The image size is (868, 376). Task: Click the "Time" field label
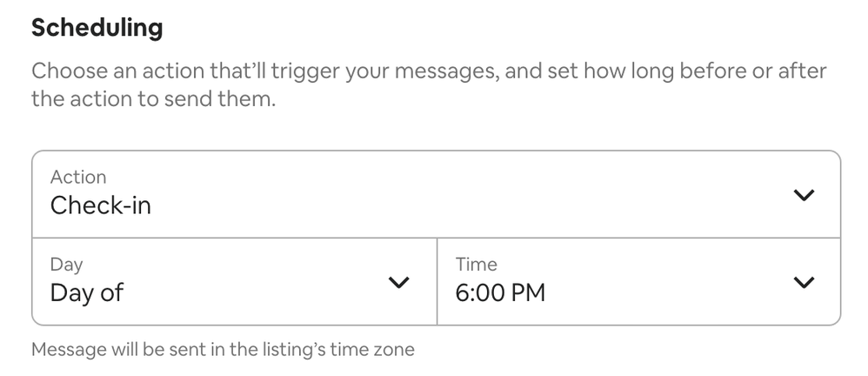coord(476,264)
